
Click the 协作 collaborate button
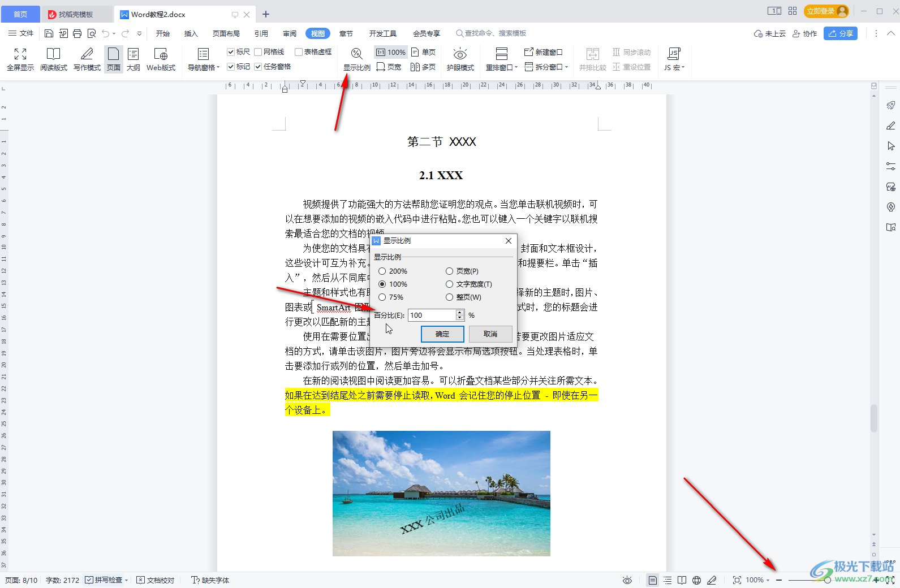805,33
